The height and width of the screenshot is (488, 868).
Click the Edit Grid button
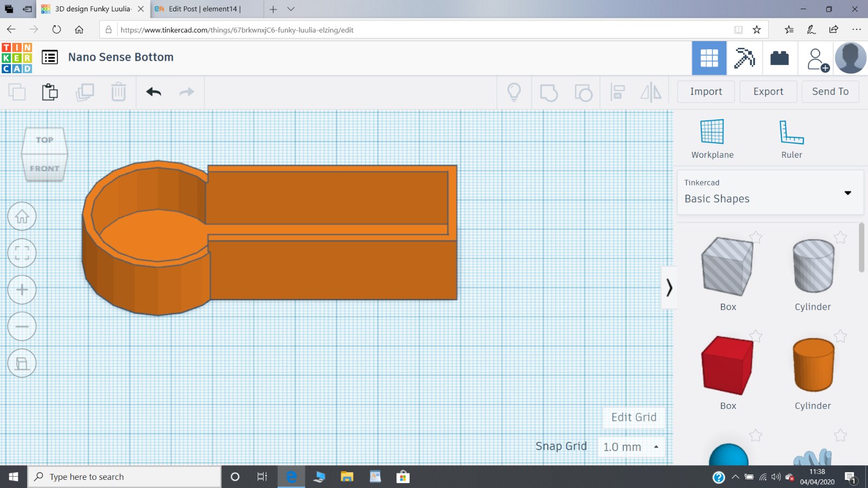coord(633,417)
